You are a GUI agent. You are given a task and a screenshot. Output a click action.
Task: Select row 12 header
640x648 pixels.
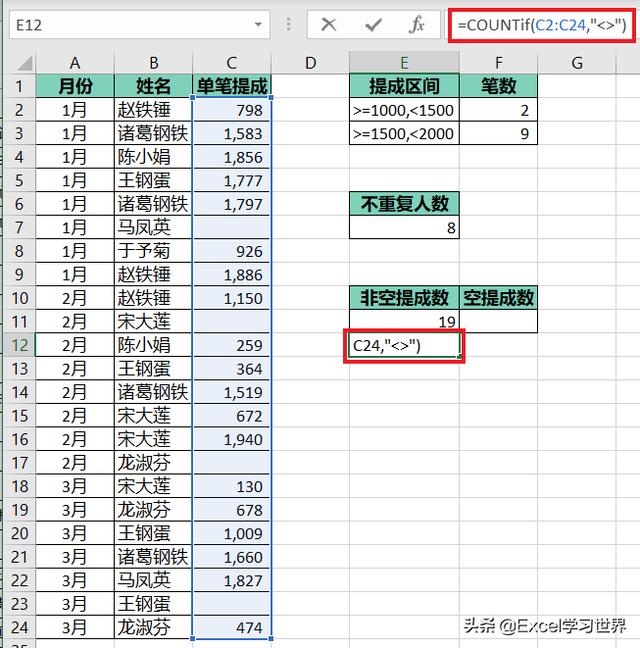[x=19, y=345]
